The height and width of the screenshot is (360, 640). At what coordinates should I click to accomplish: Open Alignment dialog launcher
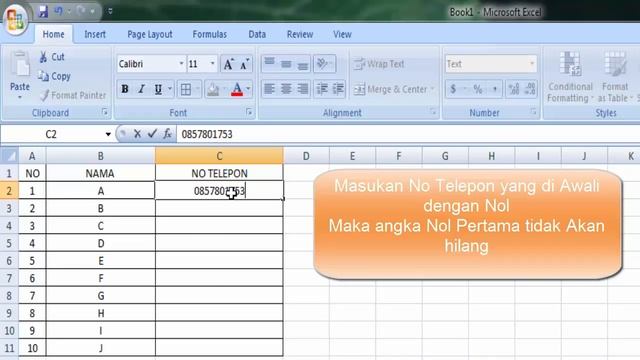433,112
